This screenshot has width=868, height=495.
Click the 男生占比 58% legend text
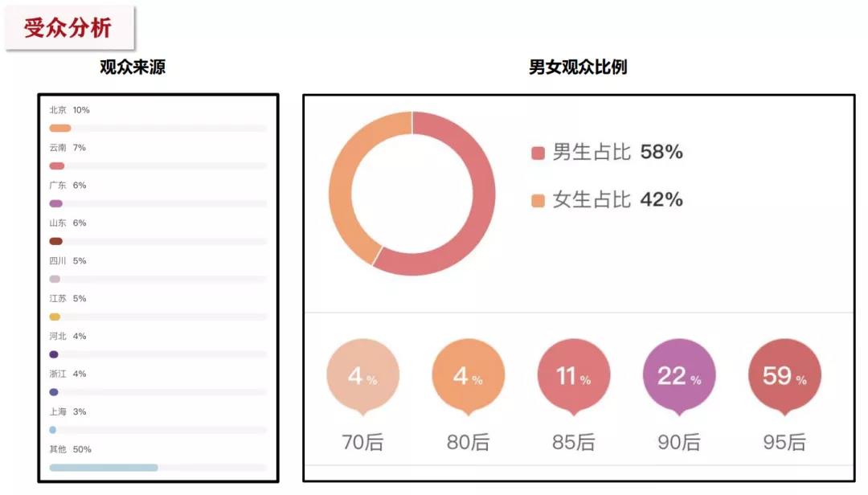617,152
